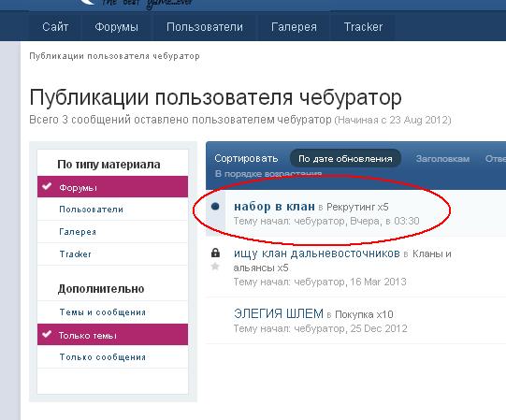The width and height of the screenshot is (506, 420).
Task: Open the Рекрутинг x5 forum link
Action: (357, 207)
